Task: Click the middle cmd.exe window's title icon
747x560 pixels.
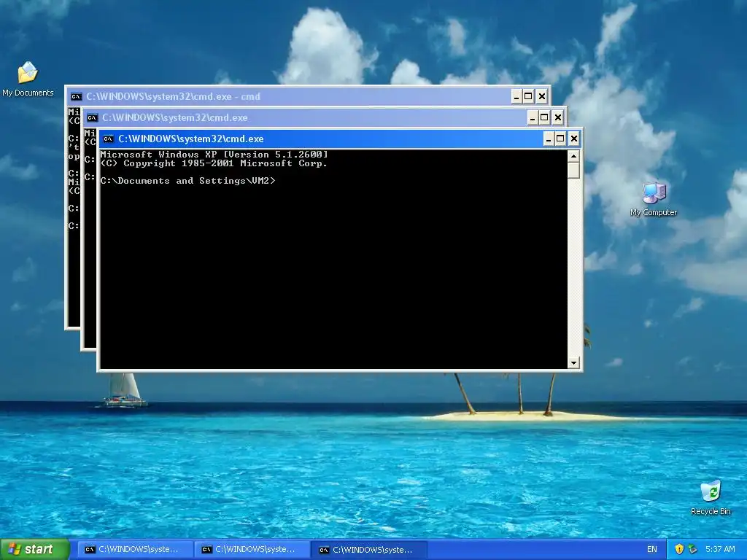Action: tap(93, 117)
